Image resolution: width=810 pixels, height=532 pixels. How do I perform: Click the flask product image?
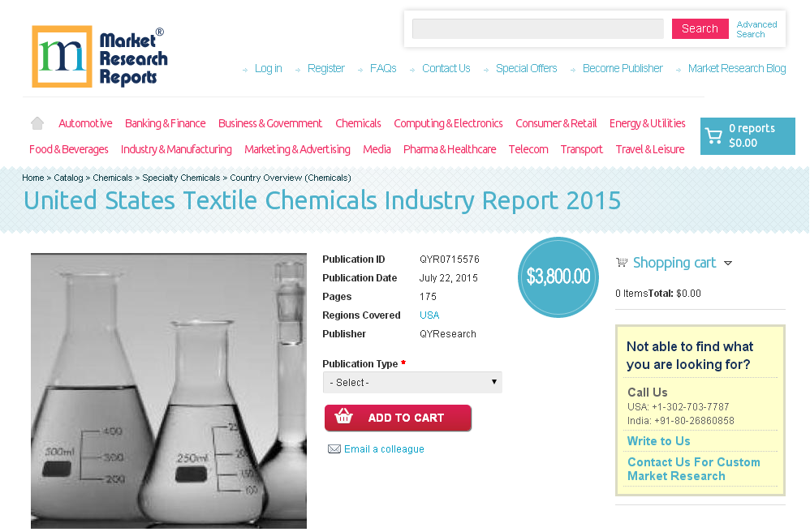click(168, 390)
